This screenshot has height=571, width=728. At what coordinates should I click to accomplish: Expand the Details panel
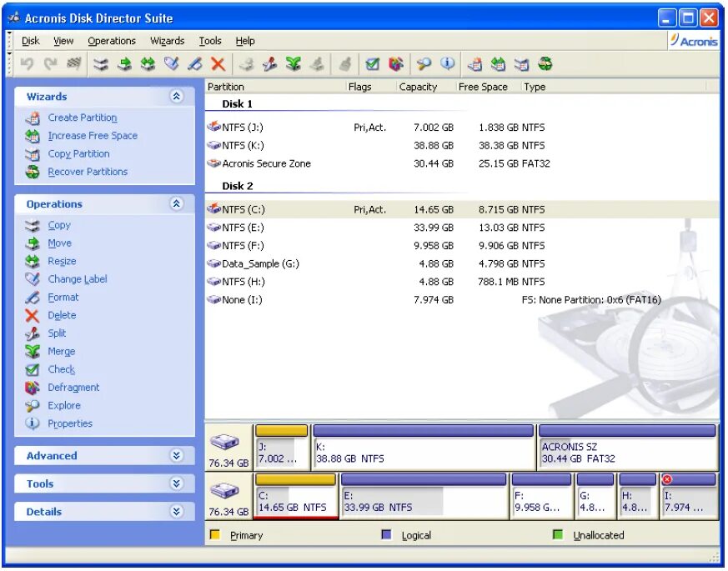click(x=177, y=512)
